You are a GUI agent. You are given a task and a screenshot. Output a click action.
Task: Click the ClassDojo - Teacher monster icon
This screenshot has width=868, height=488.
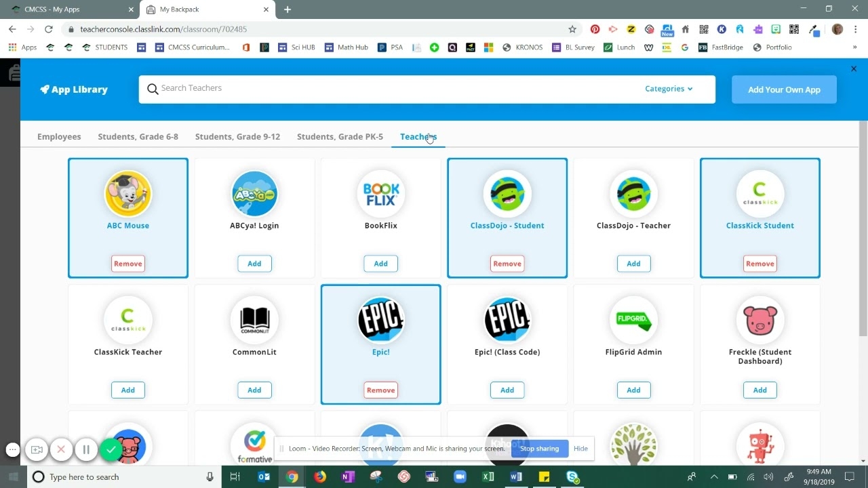[633, 192]
